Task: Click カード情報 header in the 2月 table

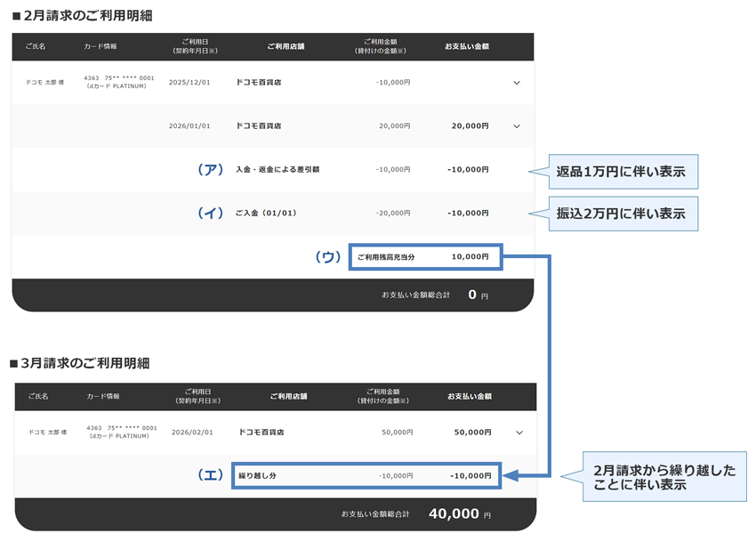Action: [x=101, y=46]
